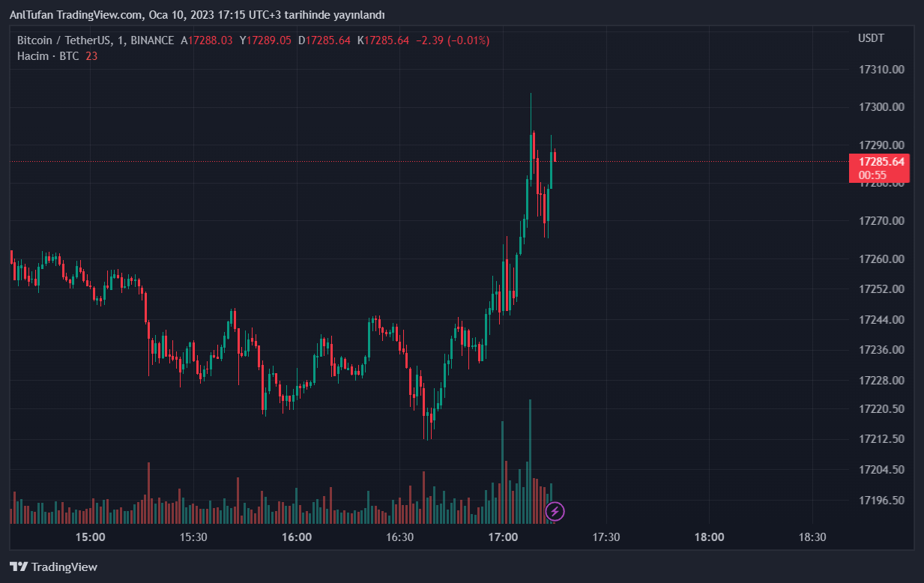The image size is (924, 583).
Task: Click the −2.39 (−0.01%) change value
Action: [x=453, y=40]
